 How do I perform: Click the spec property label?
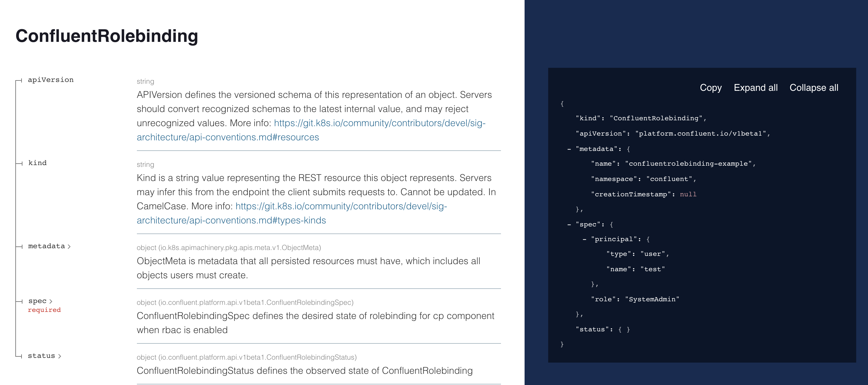(x=37, y=301)
